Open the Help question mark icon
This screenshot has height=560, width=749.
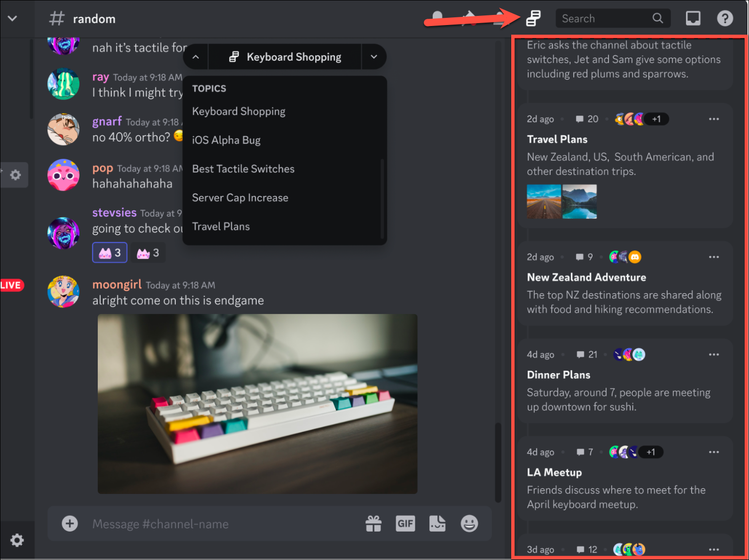(x=725, y=18)
